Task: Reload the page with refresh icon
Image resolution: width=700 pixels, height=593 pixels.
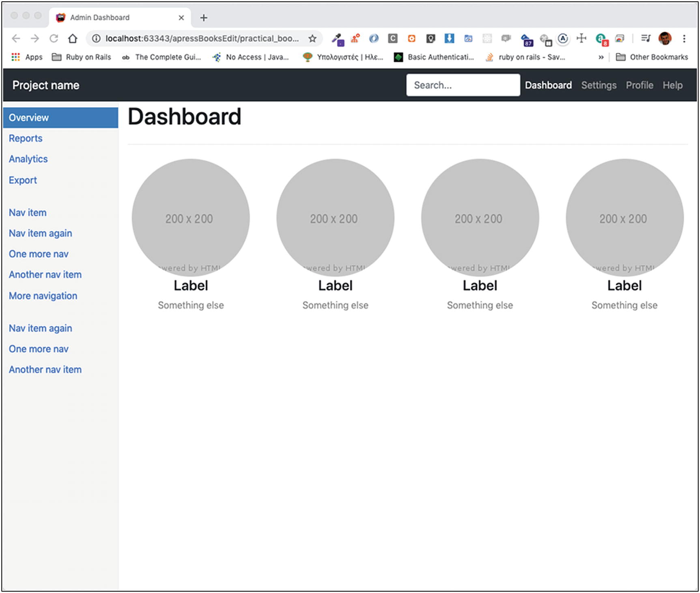Action: (x=54, y=39)
